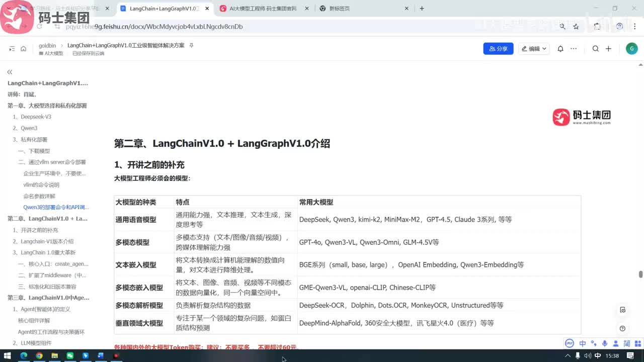Open help question mark icon

623,328
